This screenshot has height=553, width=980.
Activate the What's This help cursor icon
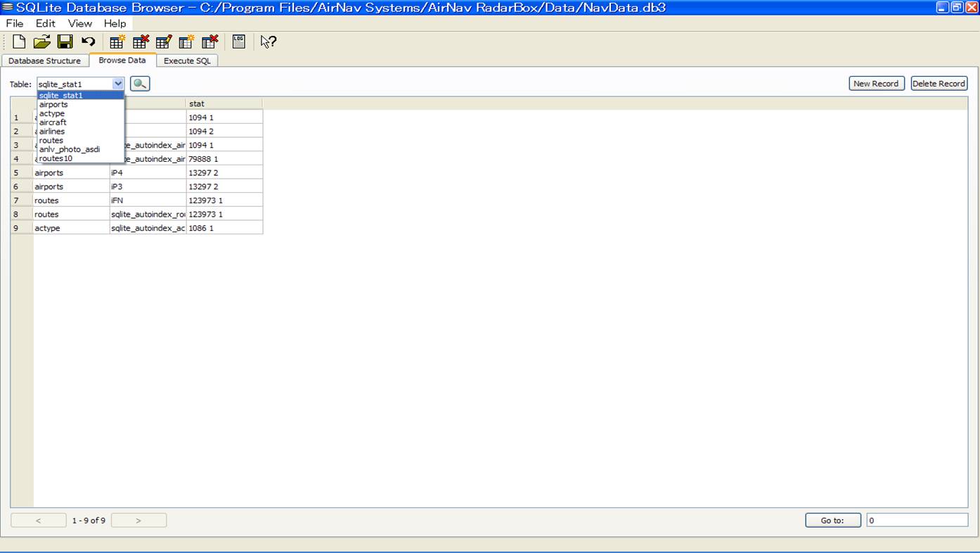click(x=268, y=42)
